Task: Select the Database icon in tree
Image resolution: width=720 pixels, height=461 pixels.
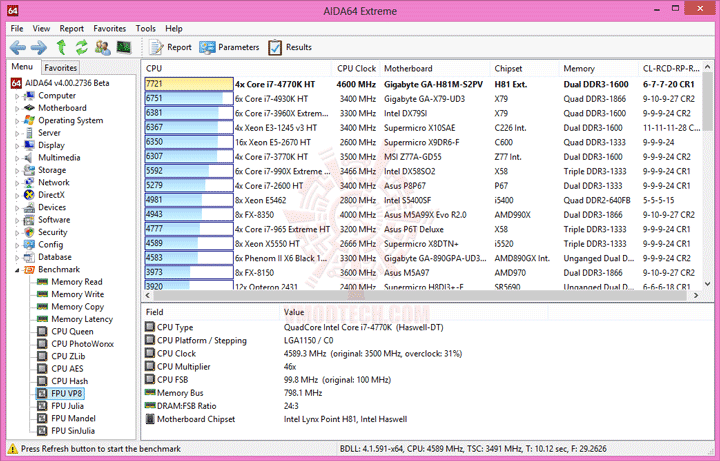Action: pos(29,257)
